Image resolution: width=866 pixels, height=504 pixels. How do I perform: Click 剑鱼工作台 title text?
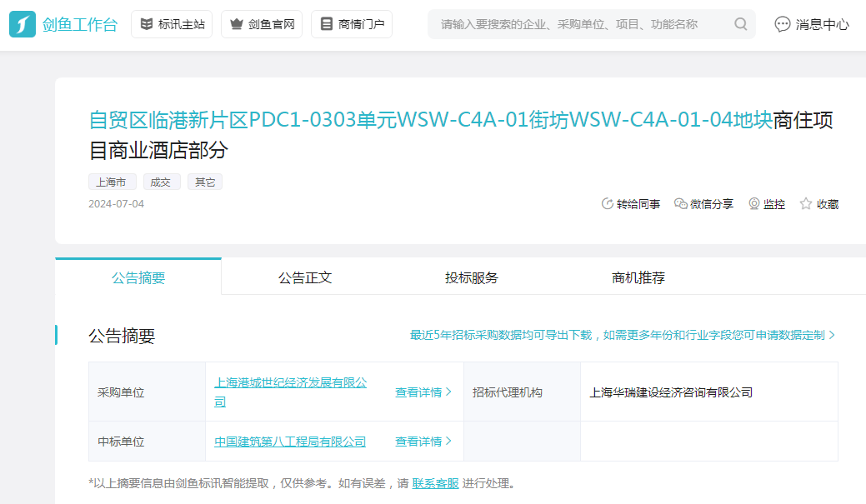(x=80, y=24)
